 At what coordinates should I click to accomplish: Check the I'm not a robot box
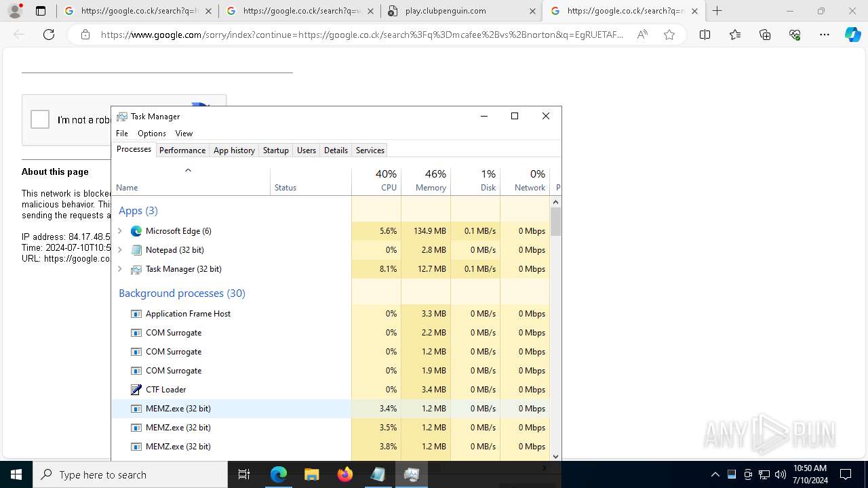[40, 119]
